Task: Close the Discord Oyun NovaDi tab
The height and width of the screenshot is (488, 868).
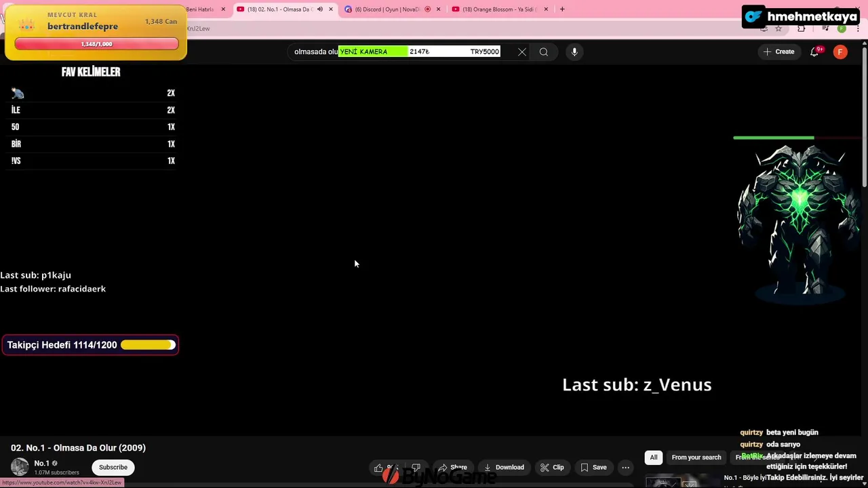Action: click(438, 9)
